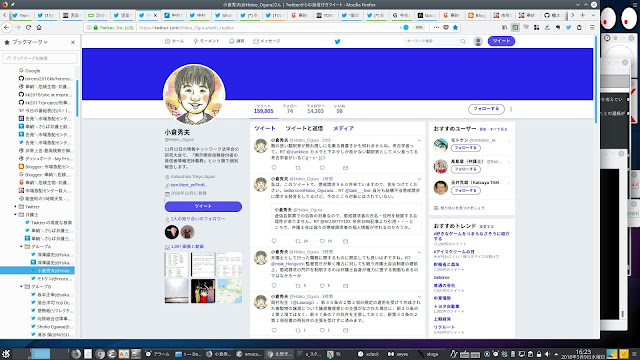
Task: Open the map thumbnail in the media grid
Action: pyautogui.click(x=229, y=291)
